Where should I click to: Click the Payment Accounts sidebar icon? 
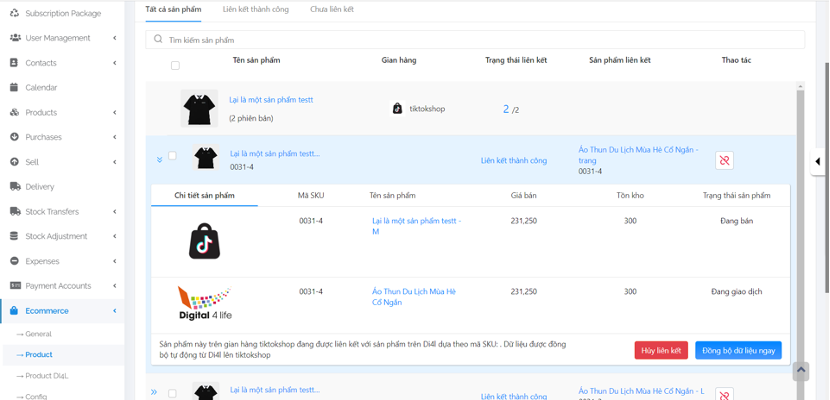tap(14, 286)
